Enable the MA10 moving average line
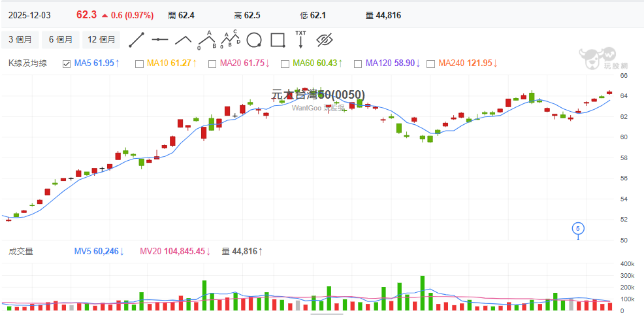 138,63
